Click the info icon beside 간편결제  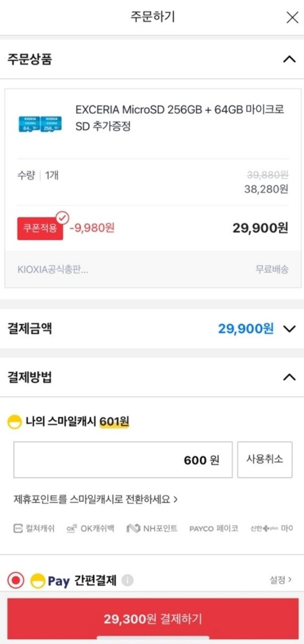tap(127, 581)
